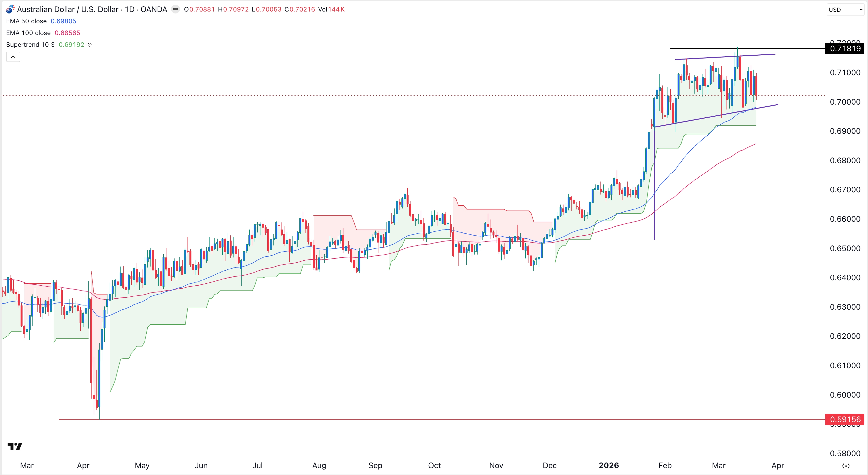Hide the candlestick series using the minus toggle
Image resolution: width=868 pixels, height=475 pixels.
tap(176, 9)
